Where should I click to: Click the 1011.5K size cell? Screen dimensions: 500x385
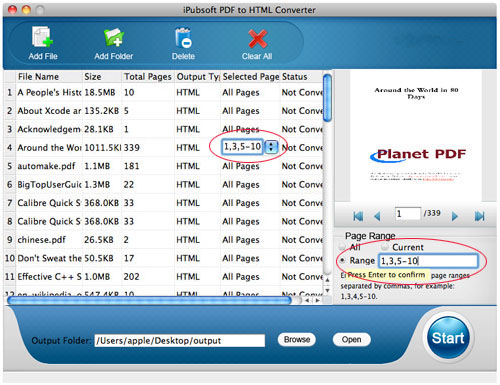click(103, 147)
